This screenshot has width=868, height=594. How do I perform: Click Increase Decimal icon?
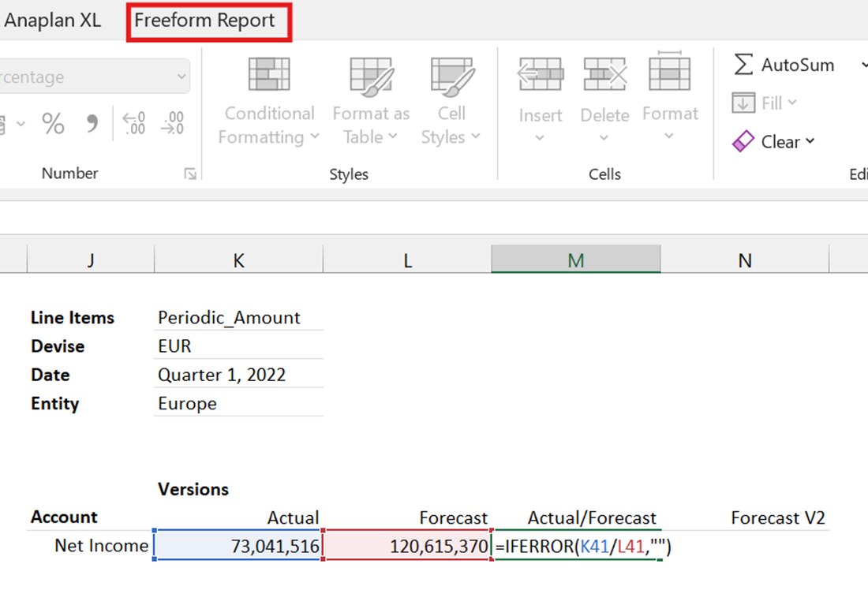click(134, 123)
